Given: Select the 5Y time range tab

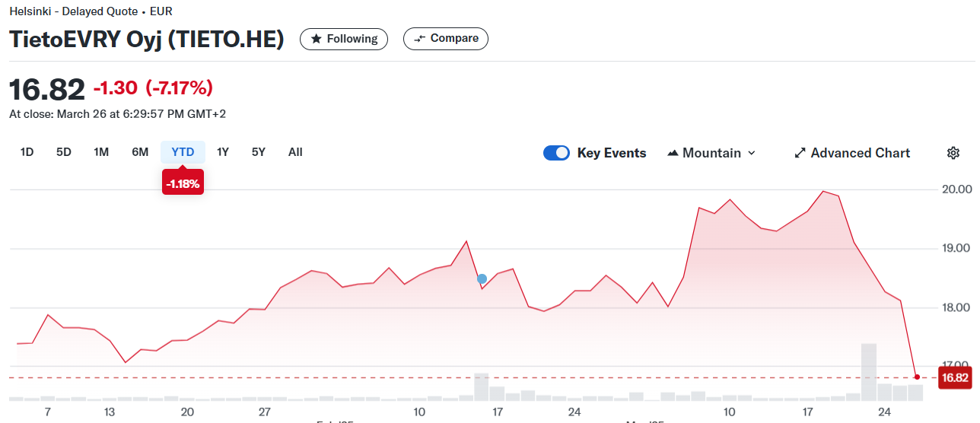Looking at the screenshot, I should click(259, 152).
